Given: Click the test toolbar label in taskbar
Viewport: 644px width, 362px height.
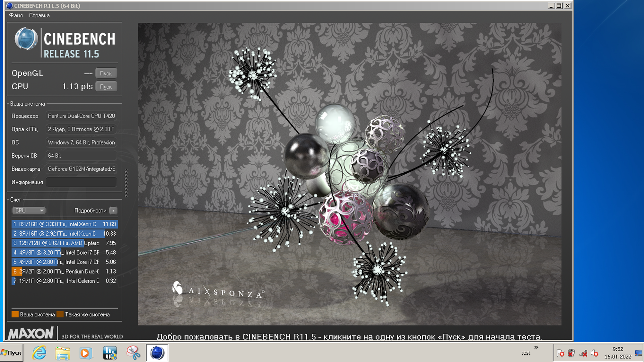Looking at the screenshot, I should coord(526,353).
